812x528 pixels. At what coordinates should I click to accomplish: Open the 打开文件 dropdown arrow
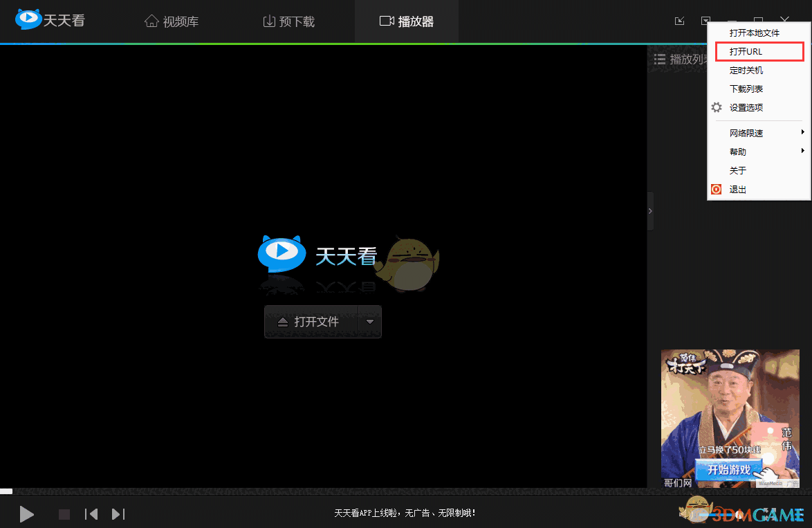370,321
